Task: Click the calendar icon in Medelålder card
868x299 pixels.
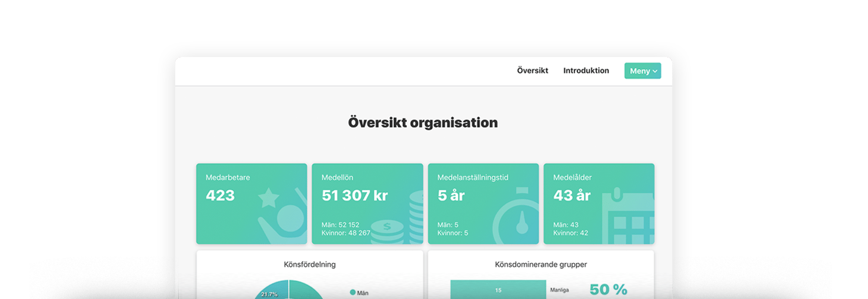Action: click(629, 216)
